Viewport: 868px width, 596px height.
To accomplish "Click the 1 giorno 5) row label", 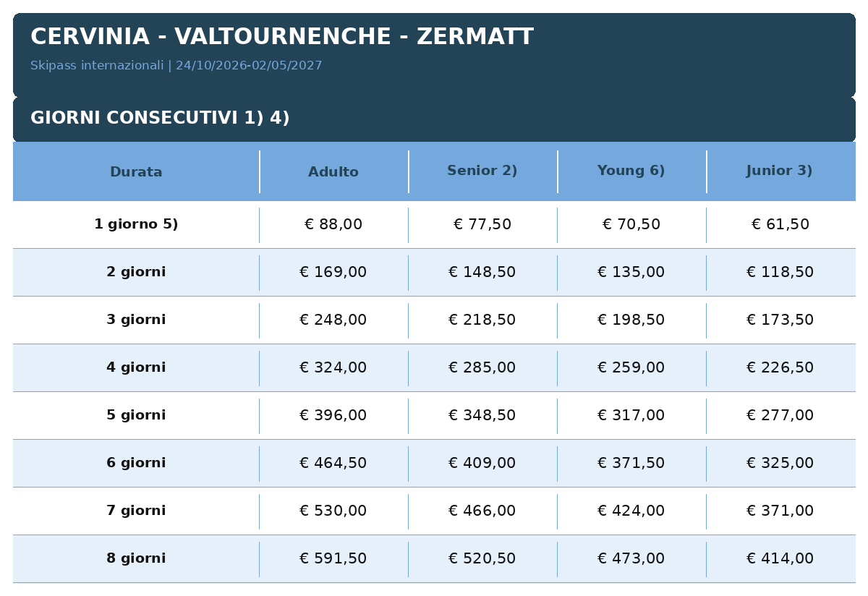I will tap(136, 224).
